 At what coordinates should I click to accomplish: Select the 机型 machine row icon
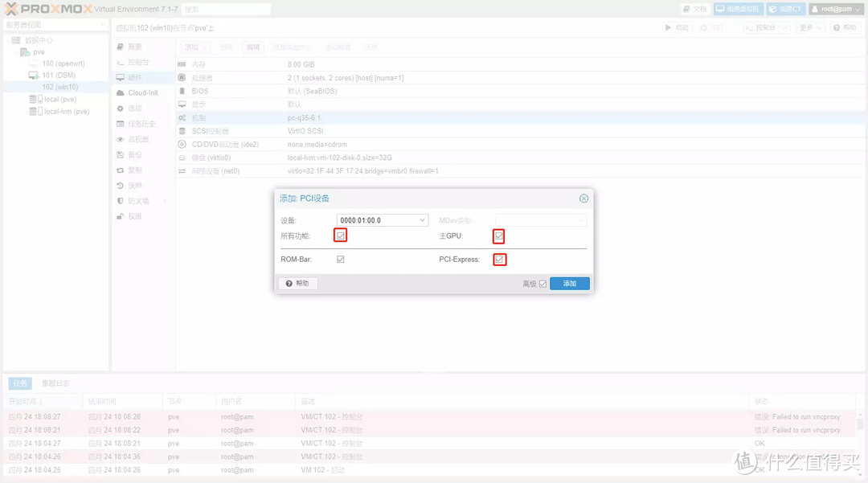(x=182, y=118)
